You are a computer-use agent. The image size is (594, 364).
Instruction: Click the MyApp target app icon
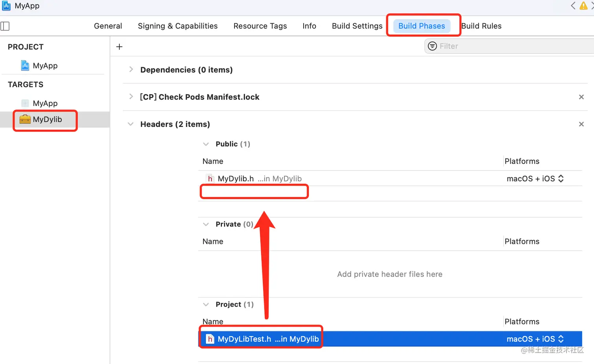click(25, 103)
